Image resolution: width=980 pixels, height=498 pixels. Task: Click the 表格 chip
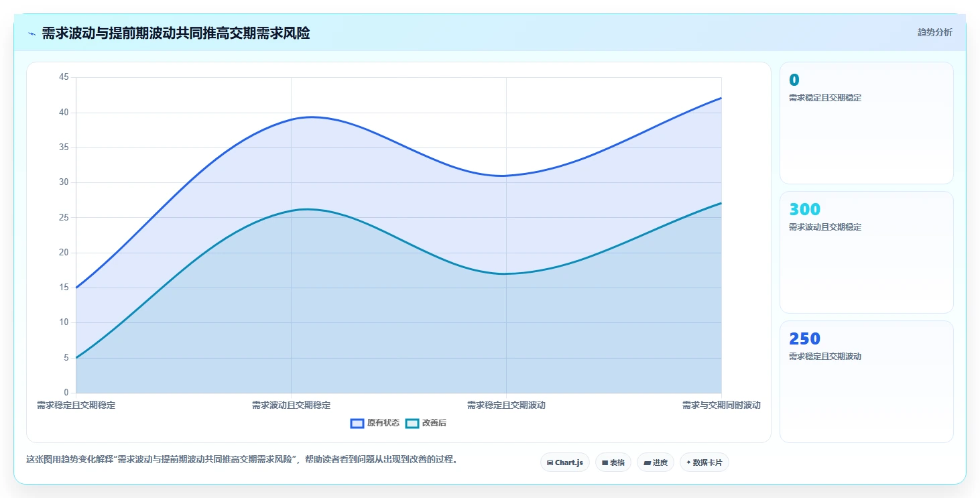(x=613, y=462)
